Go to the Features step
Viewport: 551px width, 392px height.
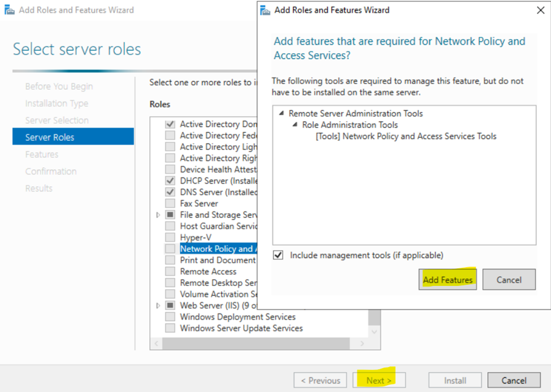[42, 154]
